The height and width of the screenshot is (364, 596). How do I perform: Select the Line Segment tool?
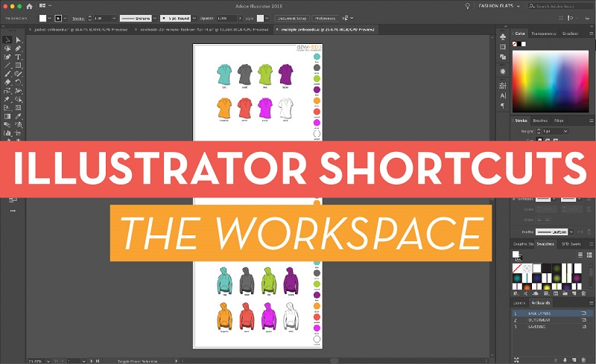7,66
